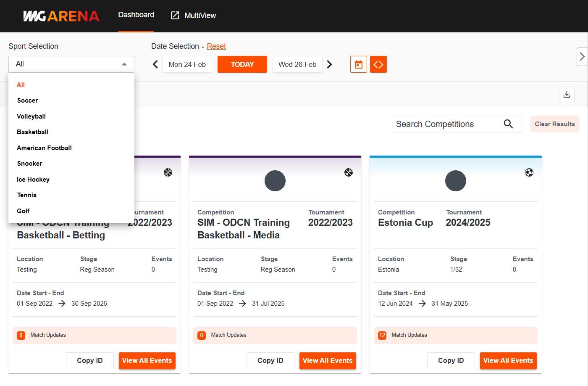Image resolution: width=588 pixels, height=386 pixels.
Task: Click the orange code brackets icon
Action: pos(378,64)
